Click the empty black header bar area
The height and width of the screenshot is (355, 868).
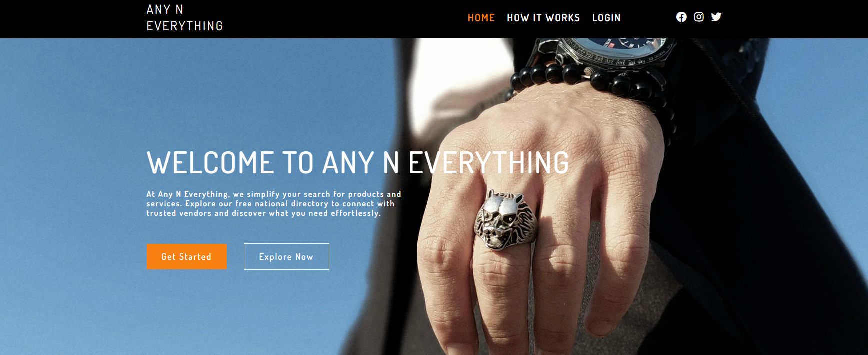pos(345,19)
